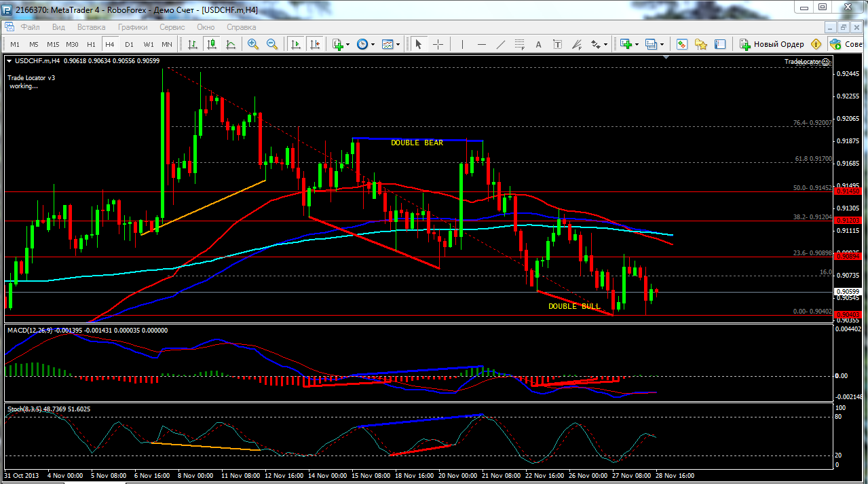Draw a vertical line tool
Image resolution: width=868 pixels, height=484 pixels.
[463, 44]
